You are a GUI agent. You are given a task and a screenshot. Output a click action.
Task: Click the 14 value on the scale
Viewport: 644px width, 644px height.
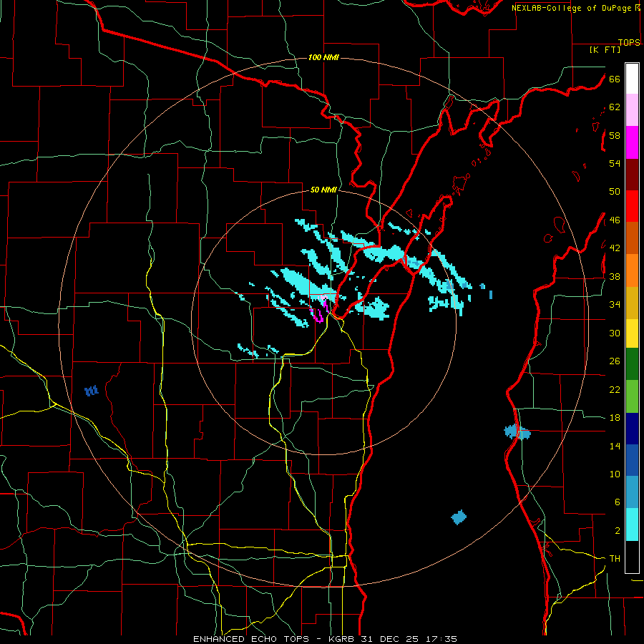click(615, 446)
